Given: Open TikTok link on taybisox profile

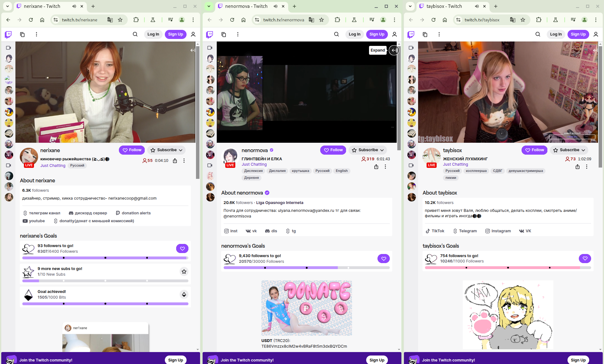Looking at the screenshot, I should [x=435, y=231].
